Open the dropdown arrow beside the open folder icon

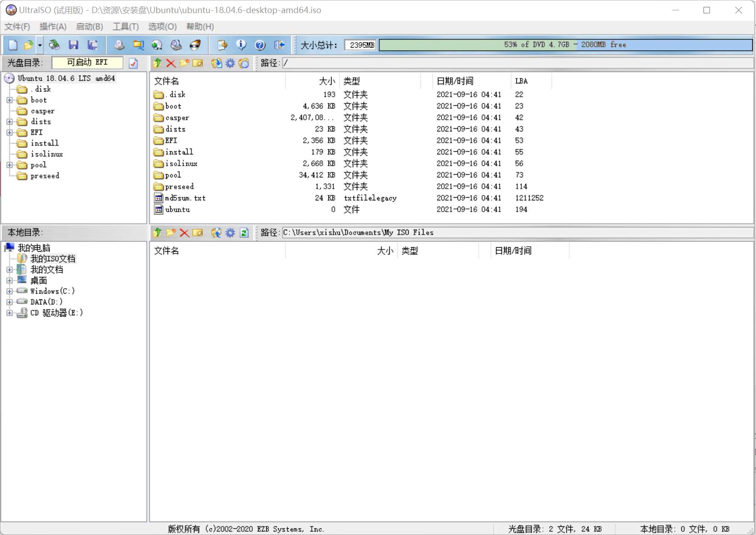coord(40,45)
